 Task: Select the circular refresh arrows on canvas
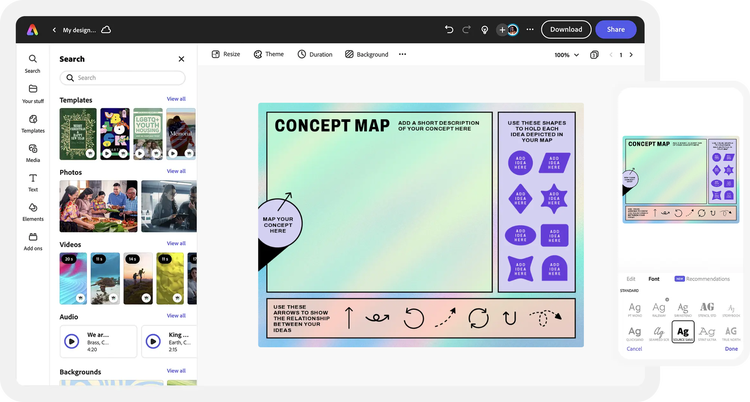[478, 318]
